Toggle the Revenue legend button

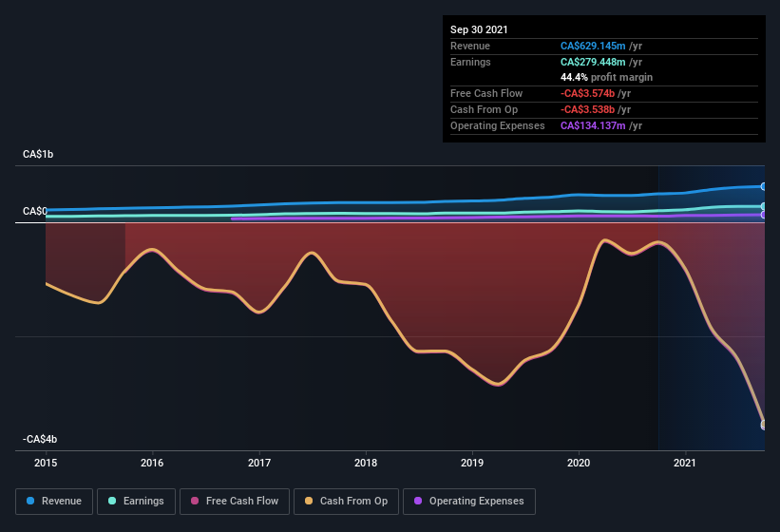coord(54,502)
